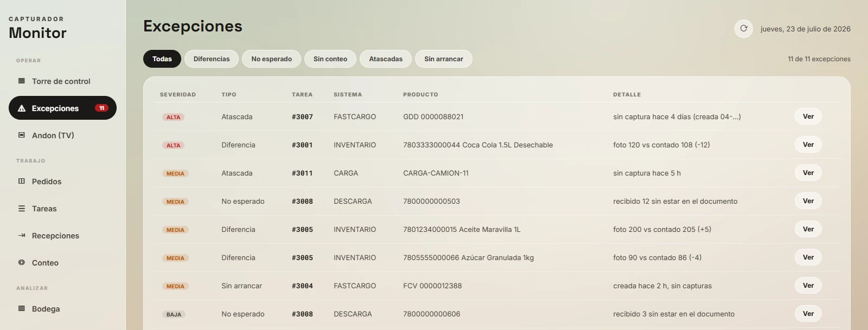Screen dimensions: 868x330
Task: Click the Bodega grid icon
Action: pos(22,309)
